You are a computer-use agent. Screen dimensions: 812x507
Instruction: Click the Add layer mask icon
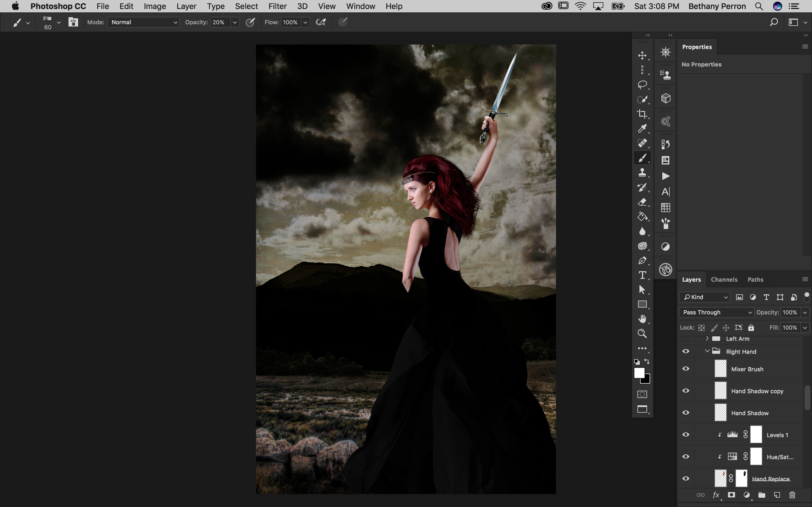click(731, 495)
